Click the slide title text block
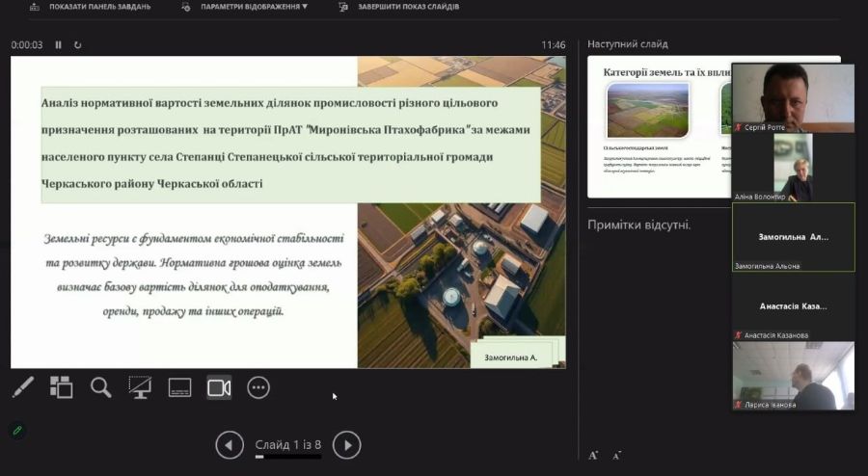This screenshot has width=868, height=476. (290, 144)
